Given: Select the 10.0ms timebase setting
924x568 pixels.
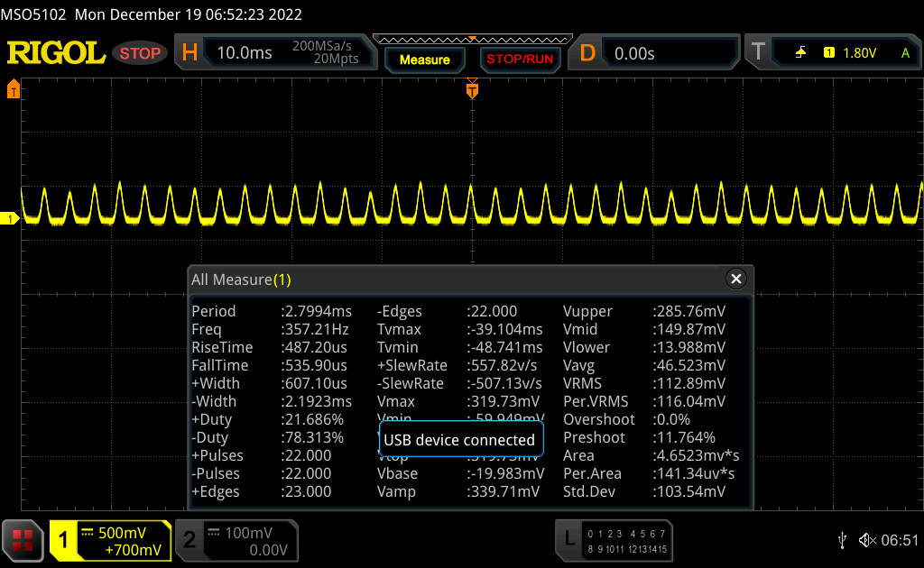Looking at the screenshot, I should (x=245, y=53).
